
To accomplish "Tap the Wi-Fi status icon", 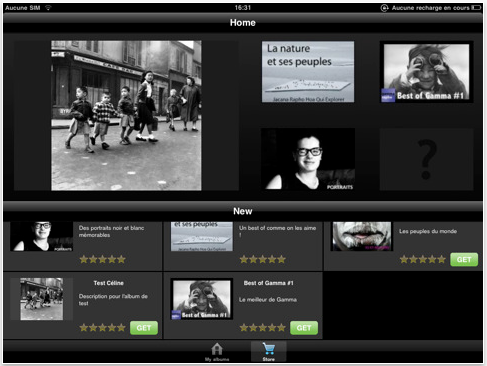I will 48,7.
